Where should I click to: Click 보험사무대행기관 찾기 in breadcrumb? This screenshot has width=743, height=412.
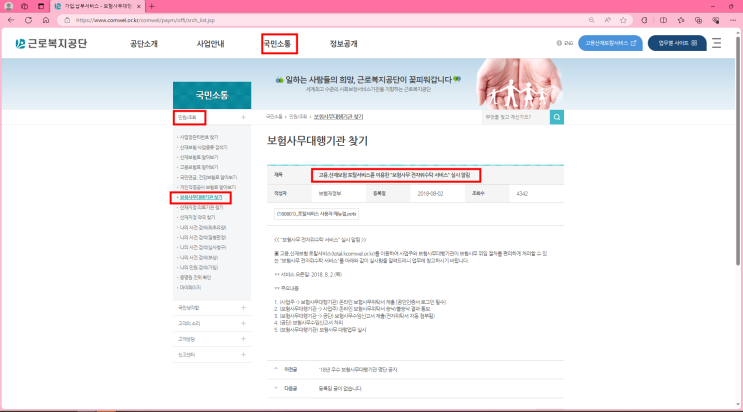click(338, 117)
